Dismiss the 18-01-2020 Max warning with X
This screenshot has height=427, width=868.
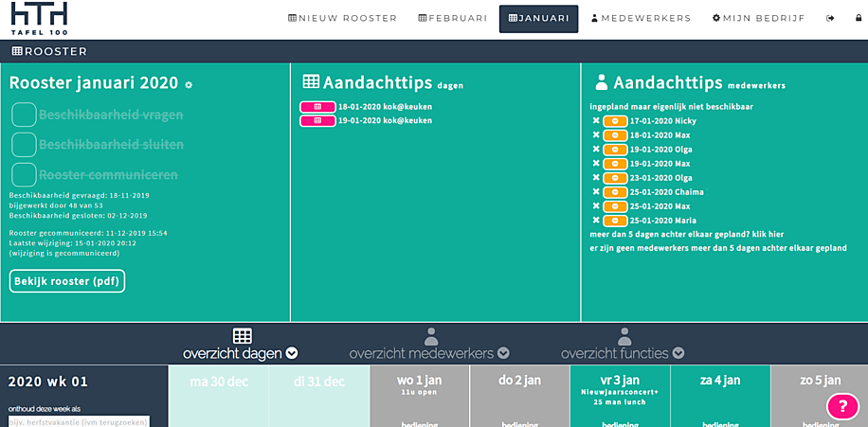point(596,135)
